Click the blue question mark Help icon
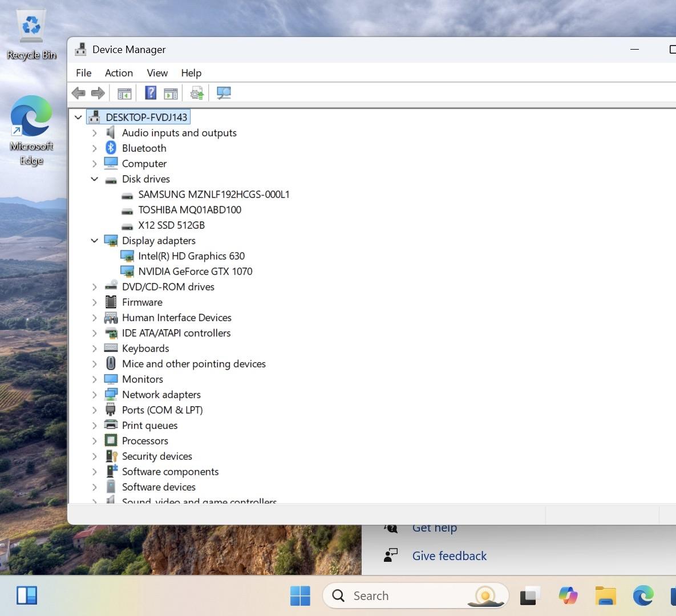This screenshot has height=616, width=676. point(151,93)
